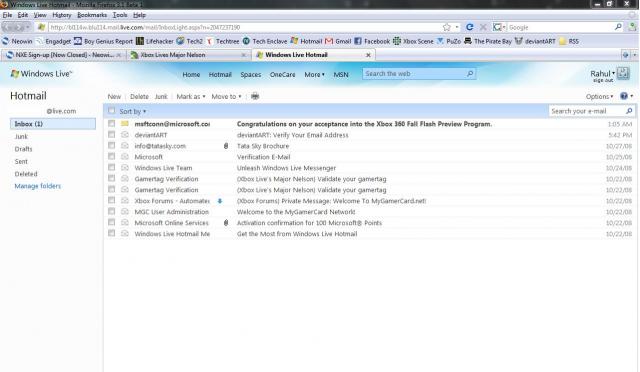Open the RSS bookmark folder
640x372 pixels.
click(569, 41)
